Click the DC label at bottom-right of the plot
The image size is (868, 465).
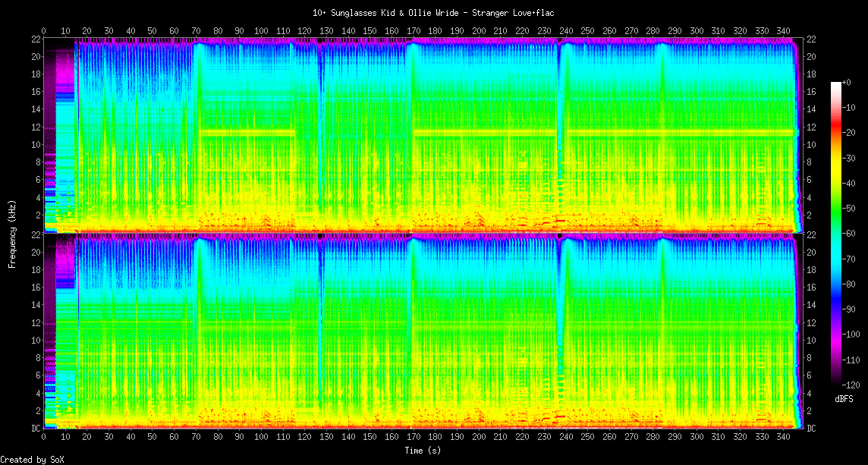811,429
